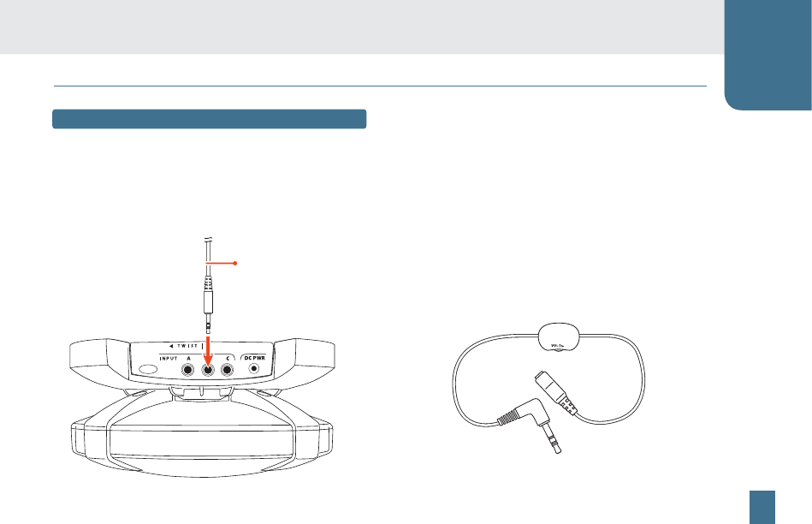Click the blue section heading bar
The width and height of the screenshot is (812, 524).
pos(210,119)
